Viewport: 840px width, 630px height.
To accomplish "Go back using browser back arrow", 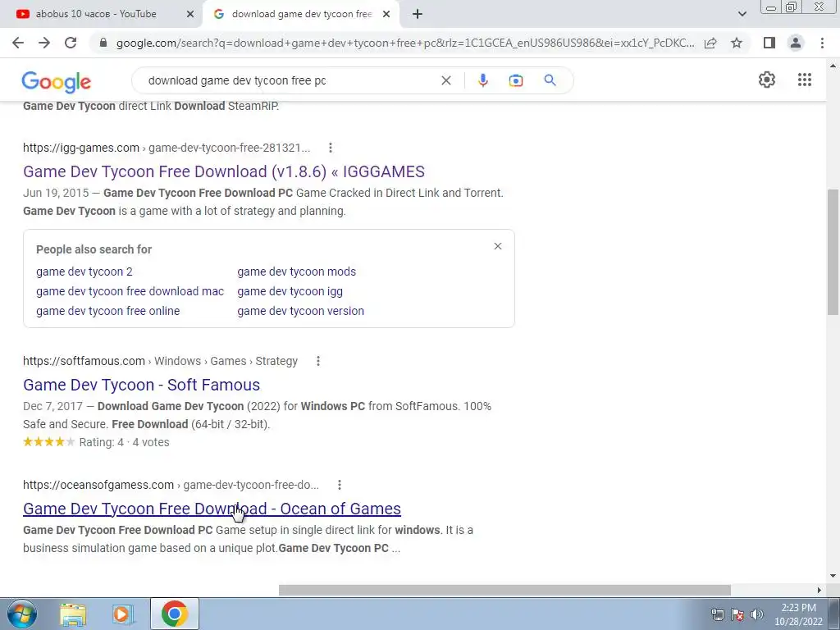I will pyautogui.click(x=18, y=43).
